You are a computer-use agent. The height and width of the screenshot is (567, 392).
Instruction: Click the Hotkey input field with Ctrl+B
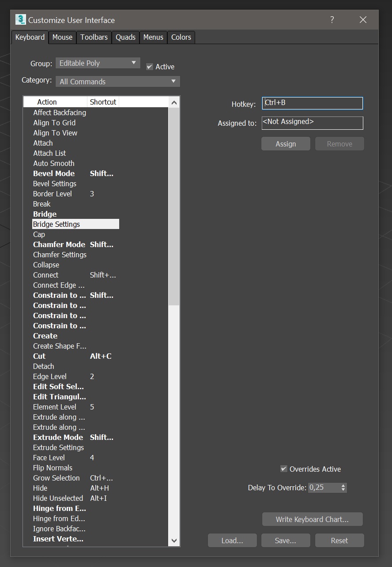tap(313, 103)
